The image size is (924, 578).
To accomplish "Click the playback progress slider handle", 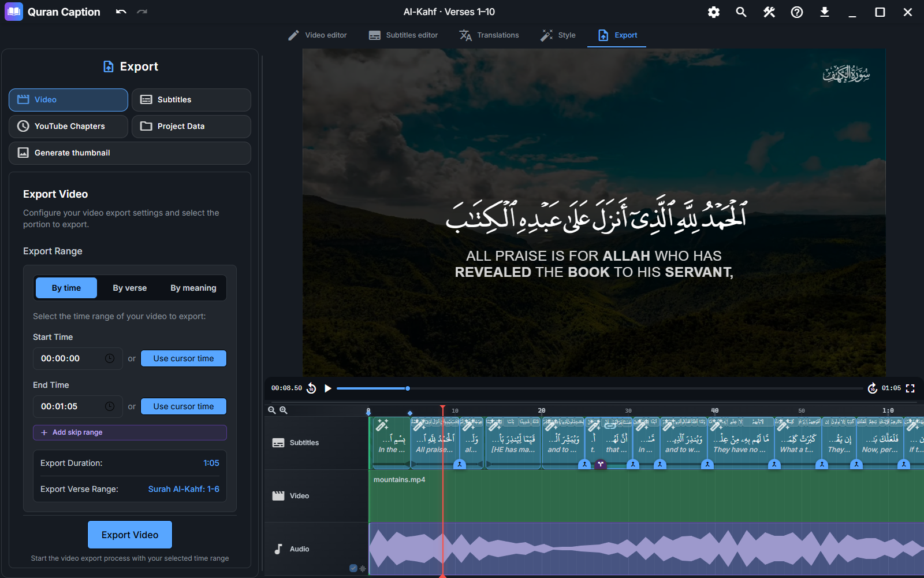I will [x=408, y=388].
